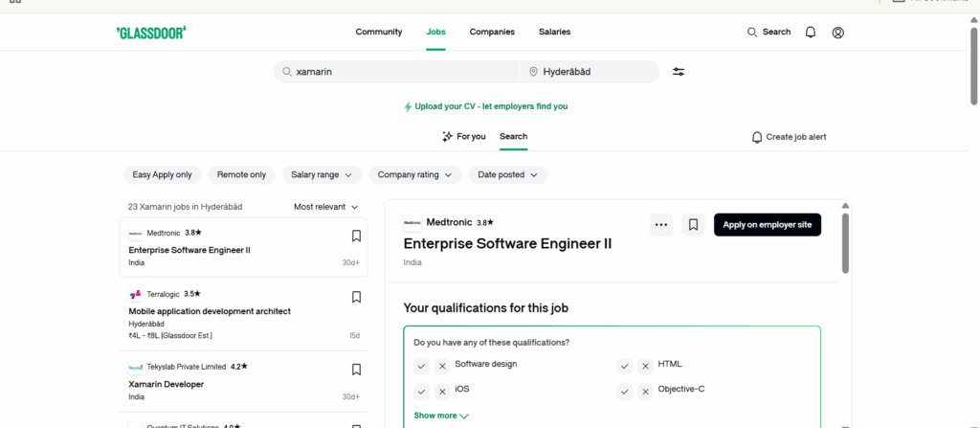Switch to the For you tab
980x428 pixels.
(464, 137)
